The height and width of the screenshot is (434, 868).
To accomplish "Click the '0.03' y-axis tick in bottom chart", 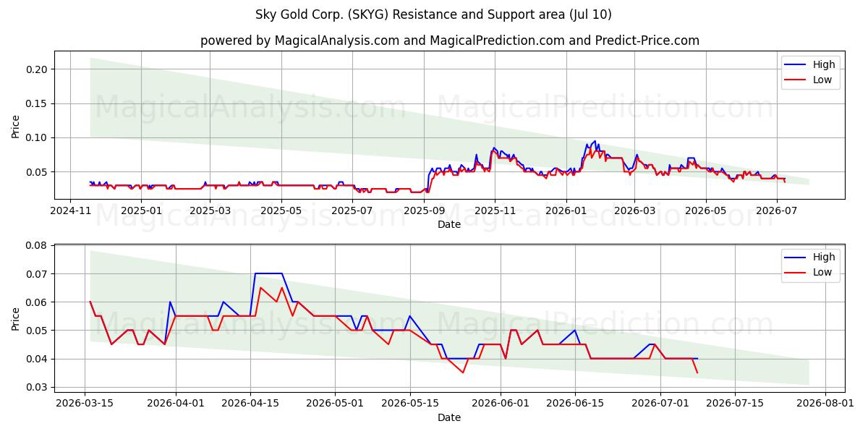I will [x=38, y=387].
